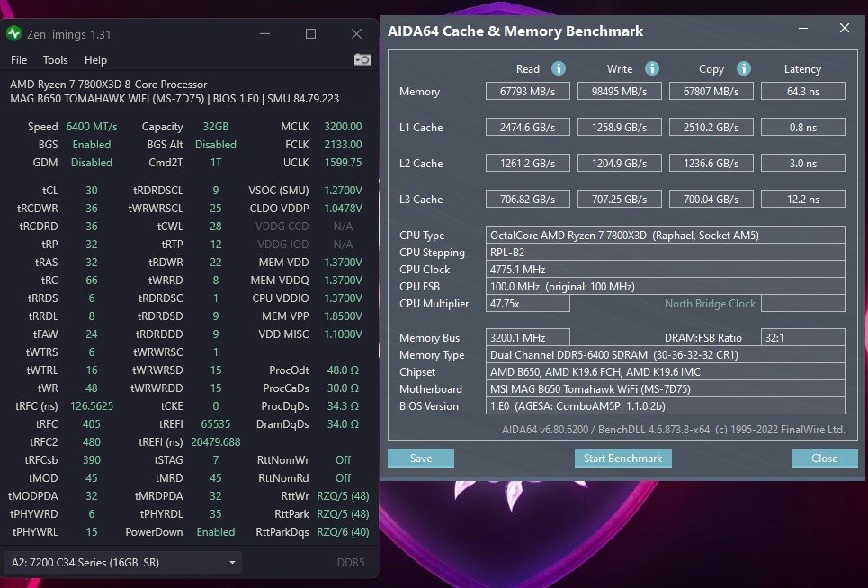The image size is (868, 588).
Task: Click the Speed value 6400 MT/s
Action: (92, 127)
